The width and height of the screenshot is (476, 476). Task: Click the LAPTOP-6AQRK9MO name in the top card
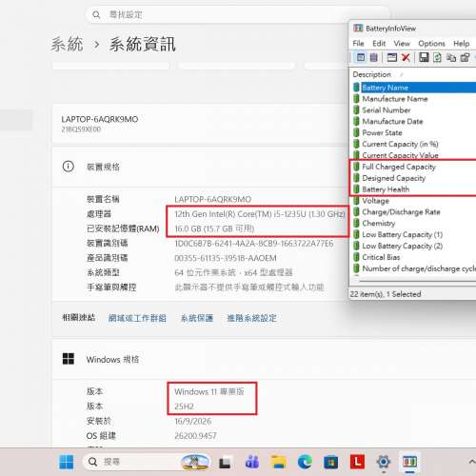(x=100, y=119)
